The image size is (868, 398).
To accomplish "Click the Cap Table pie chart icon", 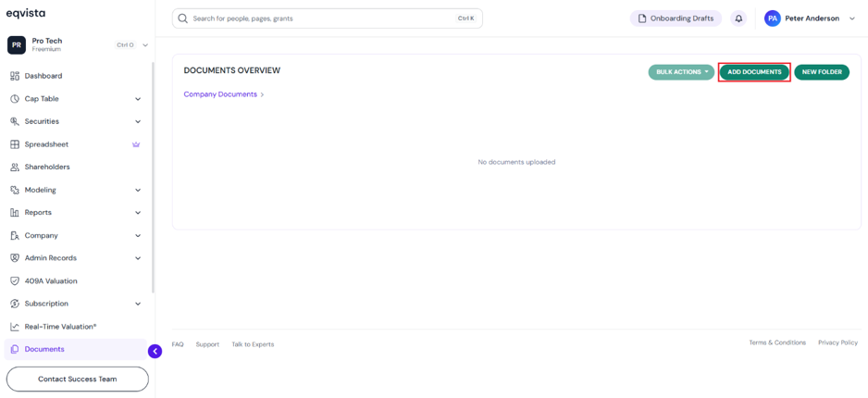I will (x=15, y=98).
